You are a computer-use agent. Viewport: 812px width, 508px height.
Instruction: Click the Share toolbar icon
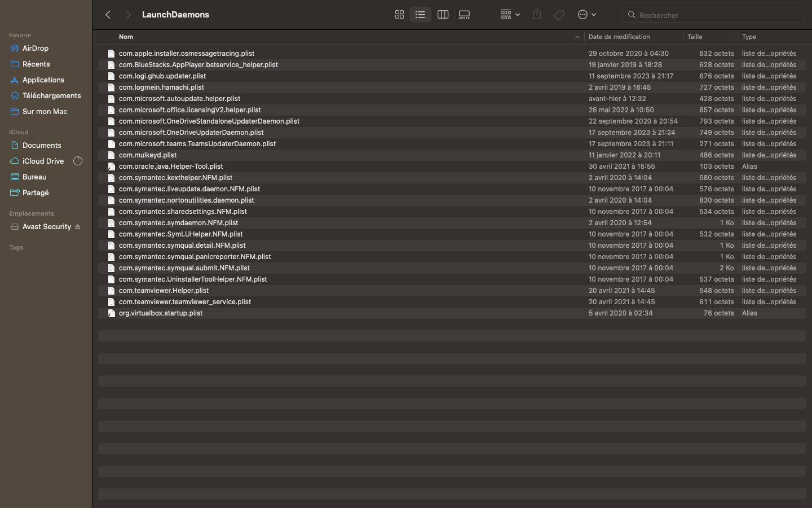pos(537,15)
